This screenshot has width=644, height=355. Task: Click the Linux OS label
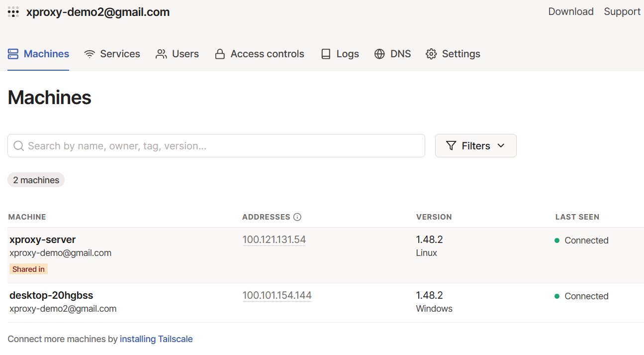point(427,253)
